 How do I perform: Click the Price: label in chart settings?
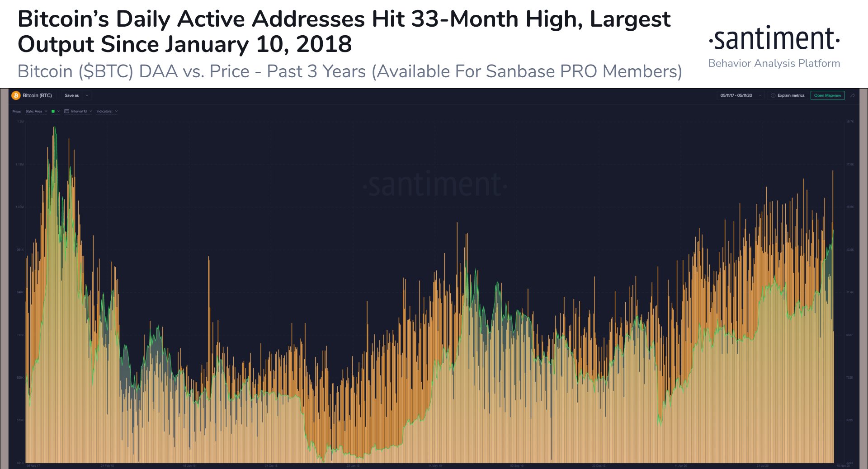click(x=17, y=111)
